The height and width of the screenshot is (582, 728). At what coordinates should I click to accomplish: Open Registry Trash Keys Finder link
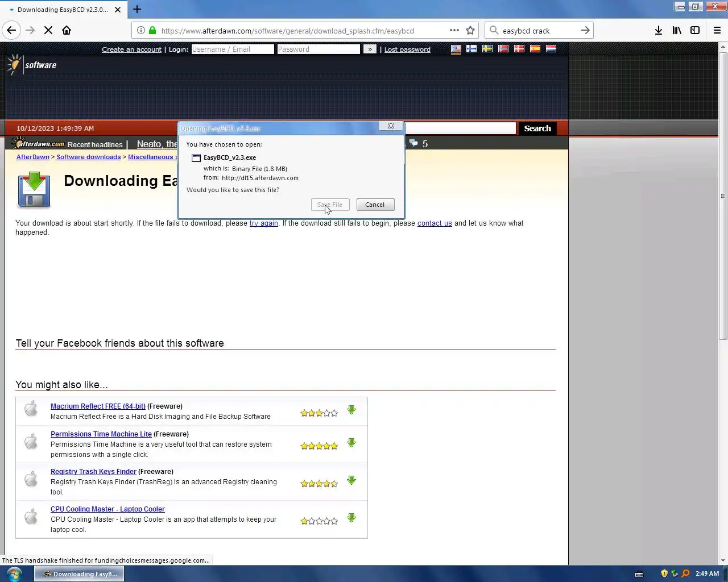click(93, 472)
